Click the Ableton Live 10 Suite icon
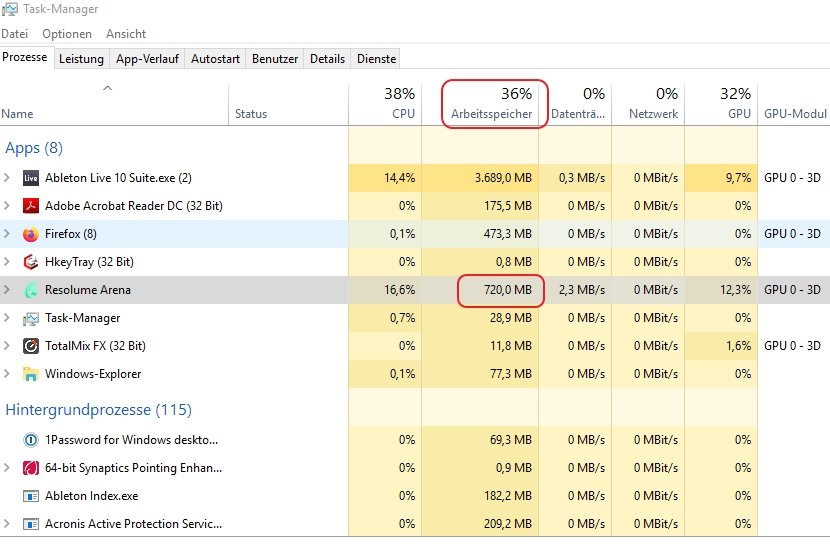 pos(30,178)
